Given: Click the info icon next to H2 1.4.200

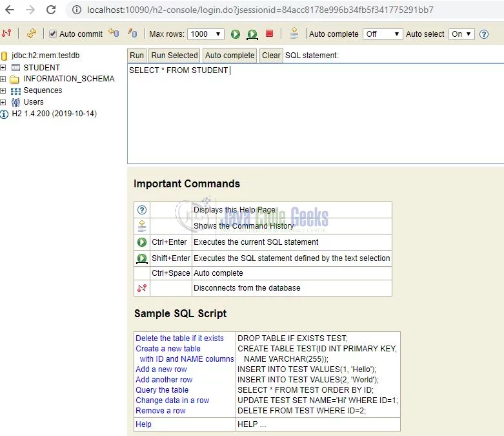Looking at the screenshot, I should tap(4, 114).
